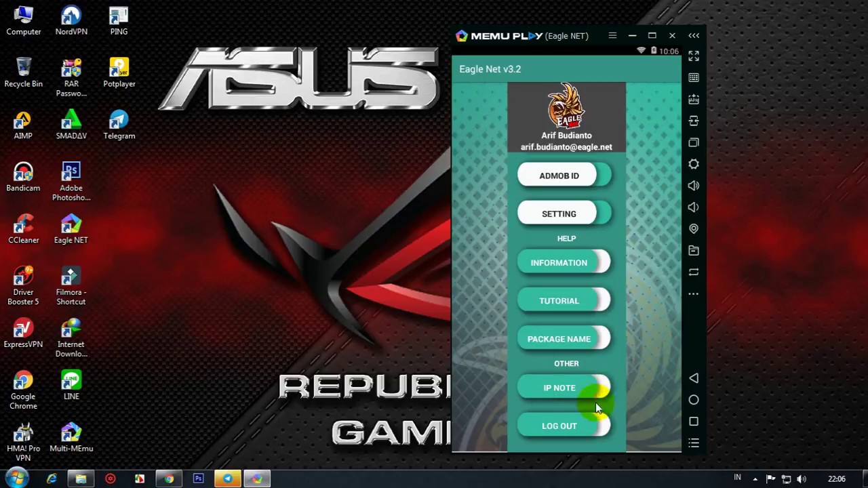The image size is (868, 488).
Task: Open the GPS location pin icon
Action: point(694,229)
